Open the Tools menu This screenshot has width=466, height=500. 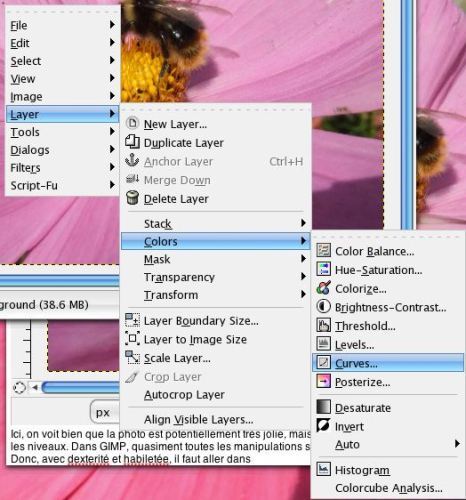click(62, 132)
